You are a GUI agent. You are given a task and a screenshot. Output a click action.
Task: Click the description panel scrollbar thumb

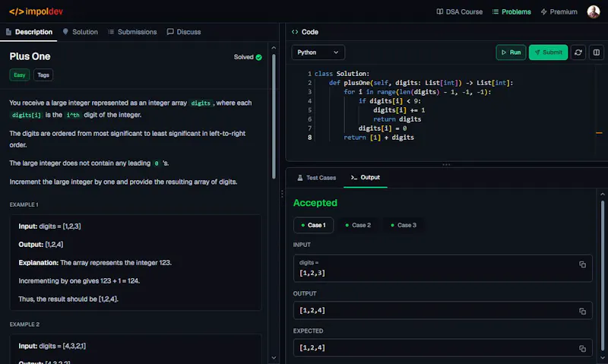pos(274,116)
